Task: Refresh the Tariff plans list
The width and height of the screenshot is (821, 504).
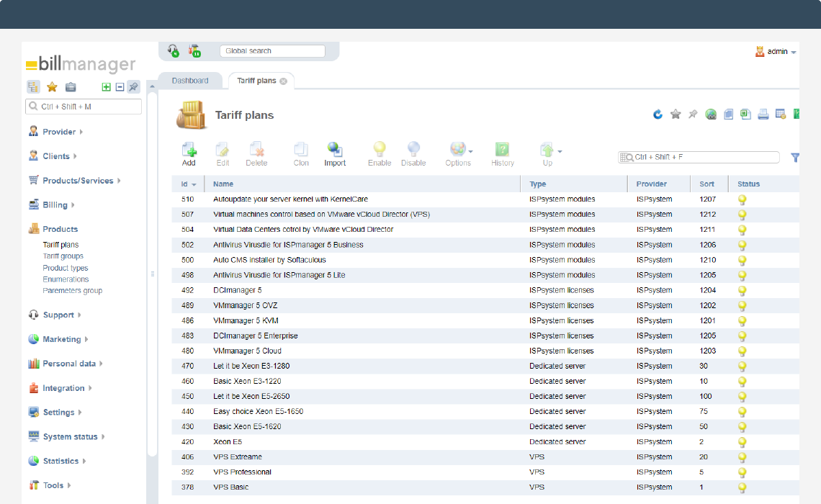Action: [658, 114]
